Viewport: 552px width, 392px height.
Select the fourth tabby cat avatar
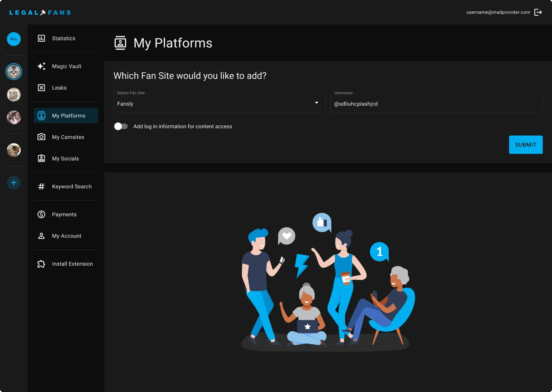[14, 150]
